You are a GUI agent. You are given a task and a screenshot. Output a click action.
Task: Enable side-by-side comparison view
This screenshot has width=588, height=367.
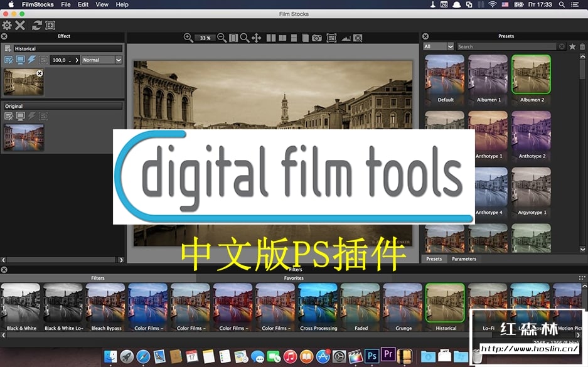tap(271, 38)
